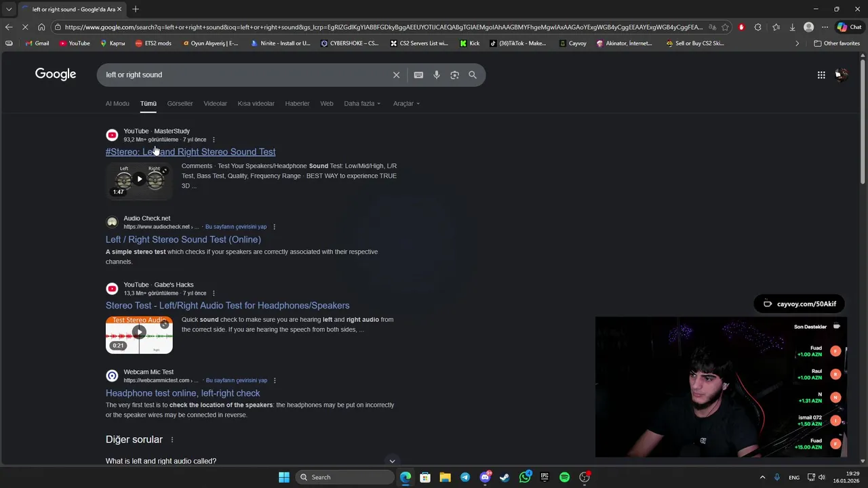Open the ETS2 mods bookmark

pos(153,43)
